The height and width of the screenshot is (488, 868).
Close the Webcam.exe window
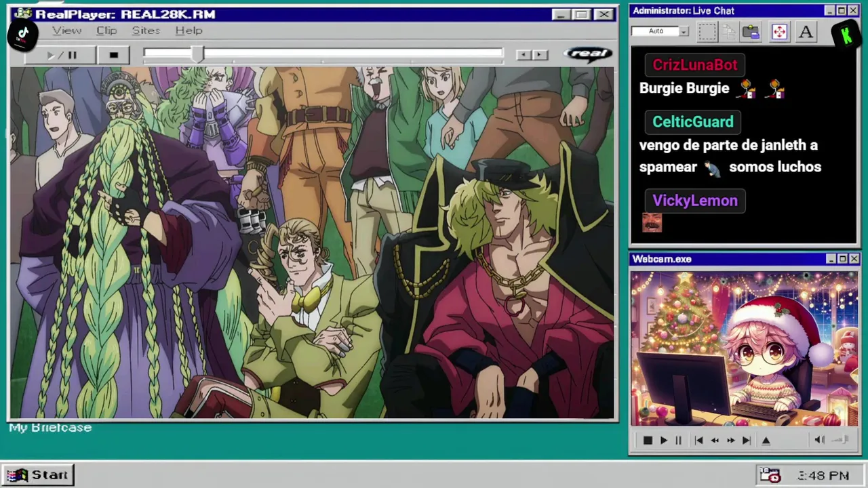tap(854, 259)
